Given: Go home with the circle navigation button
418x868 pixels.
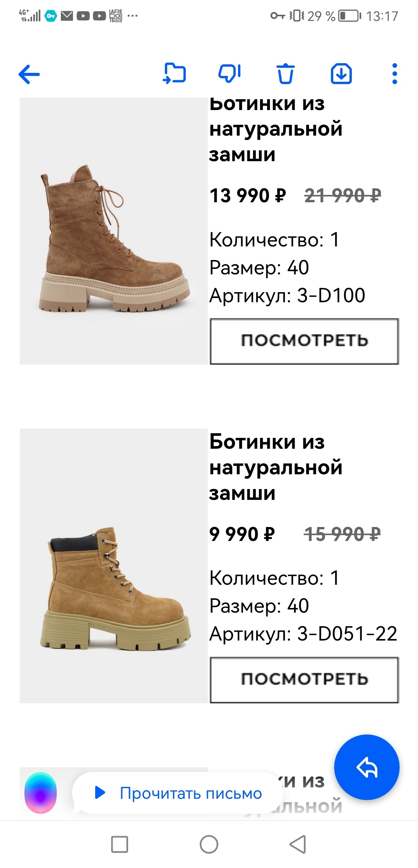Looking at the screenshot, I should pyautogui.click(x=209, y=844).
